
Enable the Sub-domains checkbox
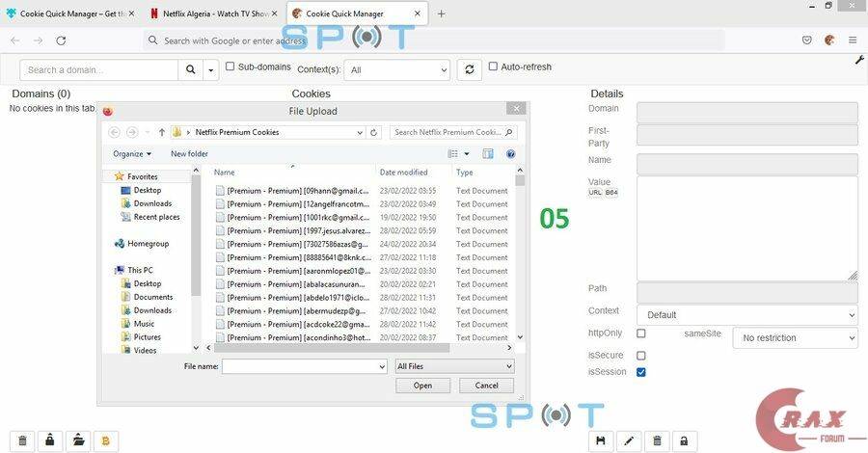pyautogui.click(x=230, y=67)
